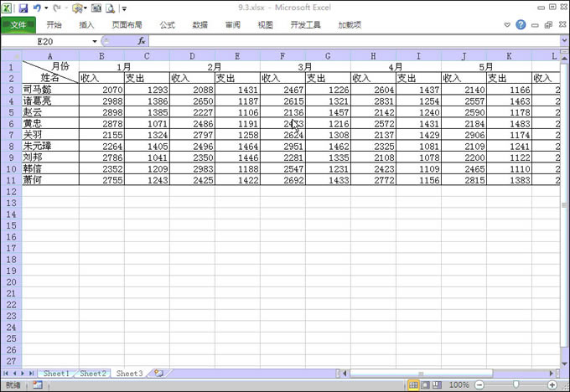Open Customize Quick Access Toolbar dropdown
This screenshot has width=570, height=392.
pyautogui.click(x=123, y=8)
